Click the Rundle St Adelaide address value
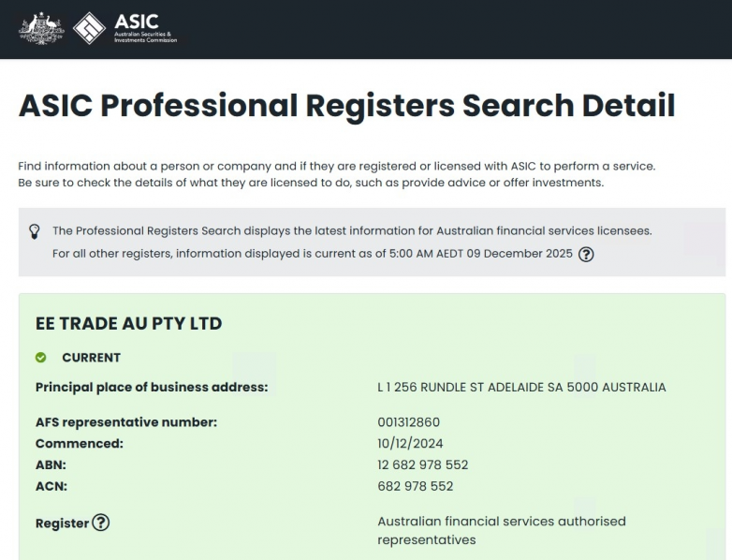The height and width of the screenshot is (560, 732). point(521,387)
